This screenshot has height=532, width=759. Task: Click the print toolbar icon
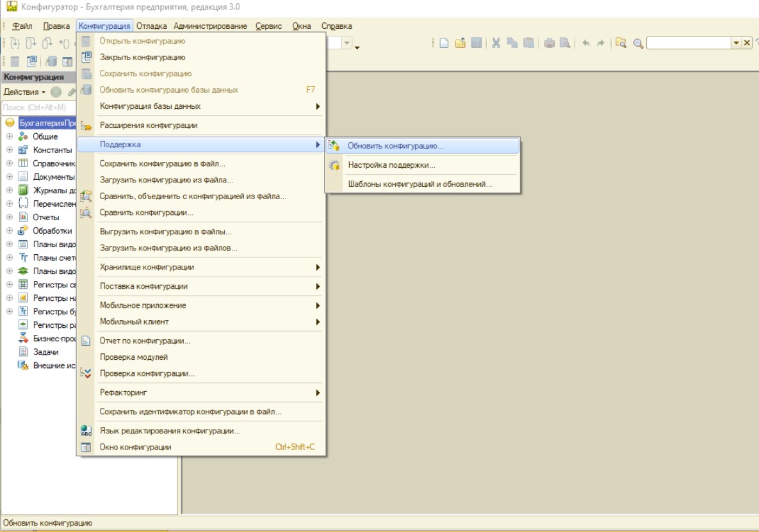click(549, 43)
